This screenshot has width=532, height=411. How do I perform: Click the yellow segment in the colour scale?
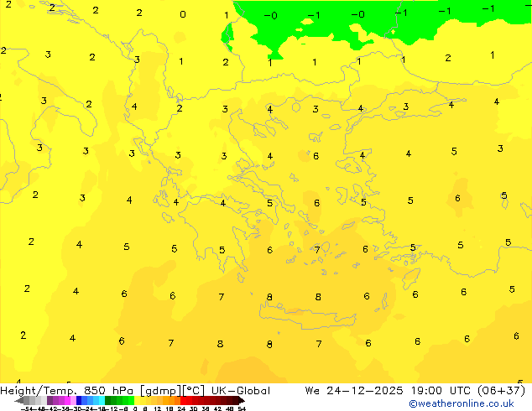137,400
